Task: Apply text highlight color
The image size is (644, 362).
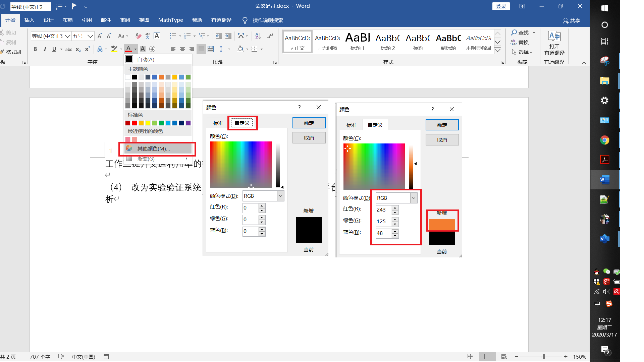Action: (114, 49)
